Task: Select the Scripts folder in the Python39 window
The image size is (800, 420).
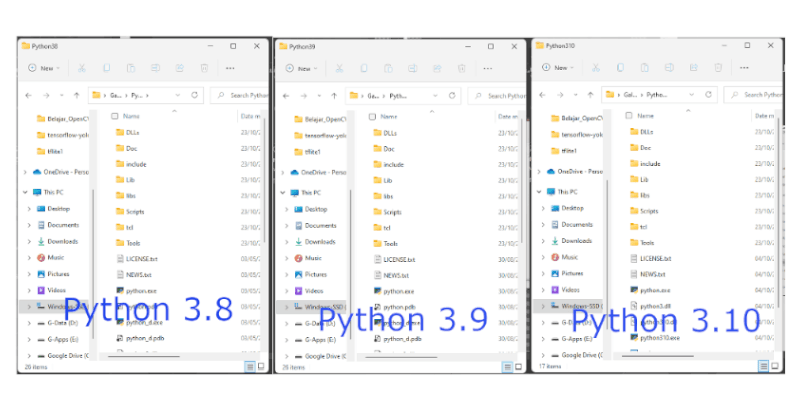Action: [x=387, y=212]
